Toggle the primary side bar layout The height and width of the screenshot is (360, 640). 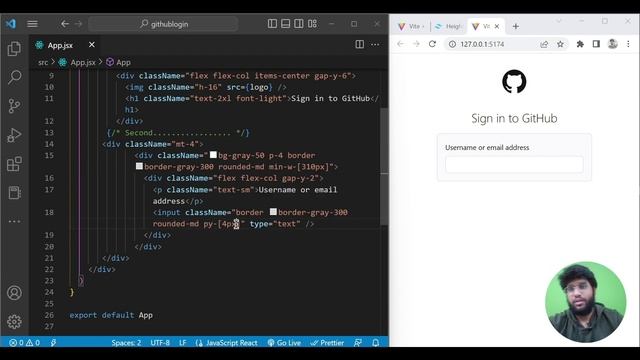click(x=272, y=24)
